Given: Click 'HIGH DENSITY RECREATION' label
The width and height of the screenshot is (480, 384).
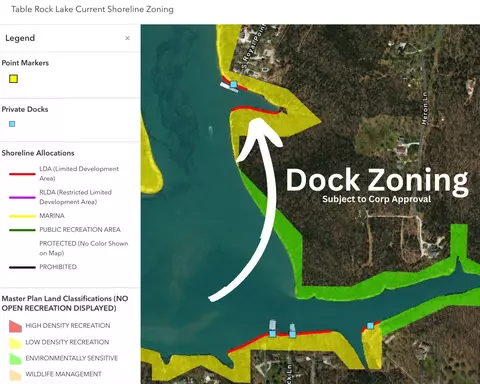Looking at the screenshot, I should click(68, 325).
